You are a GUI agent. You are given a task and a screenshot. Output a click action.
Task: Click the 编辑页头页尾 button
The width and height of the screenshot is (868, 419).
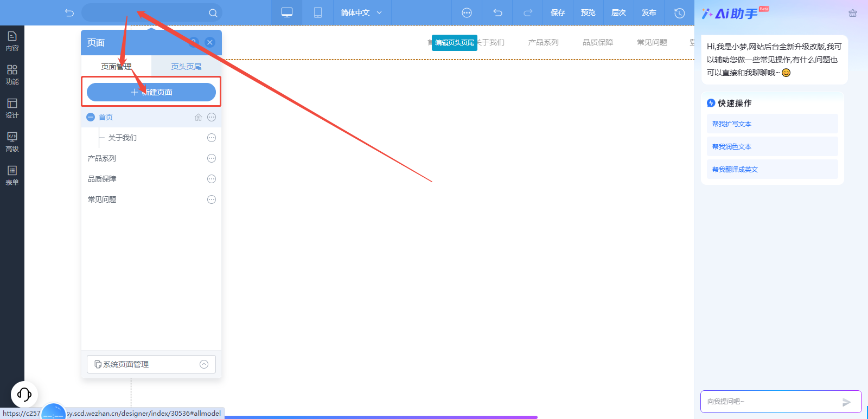455,42
